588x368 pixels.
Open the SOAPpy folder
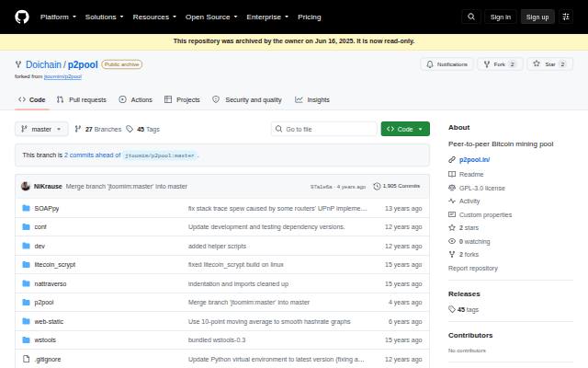click(x=47, y=209)
